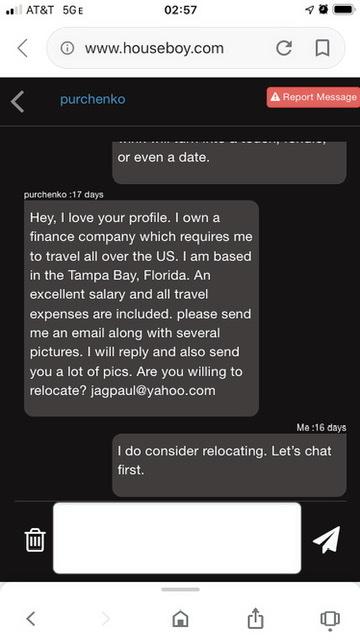
Task: Bookmark this page via bookmark icon
Action: [322, 49]
